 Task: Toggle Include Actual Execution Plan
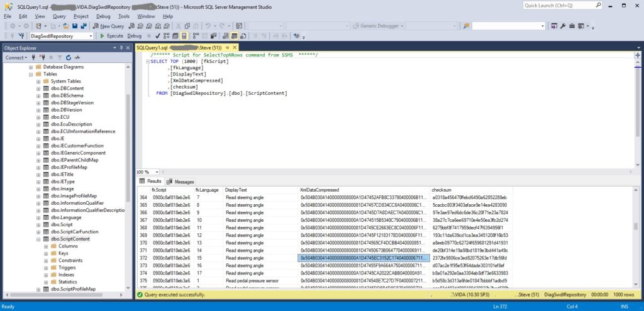196,36
